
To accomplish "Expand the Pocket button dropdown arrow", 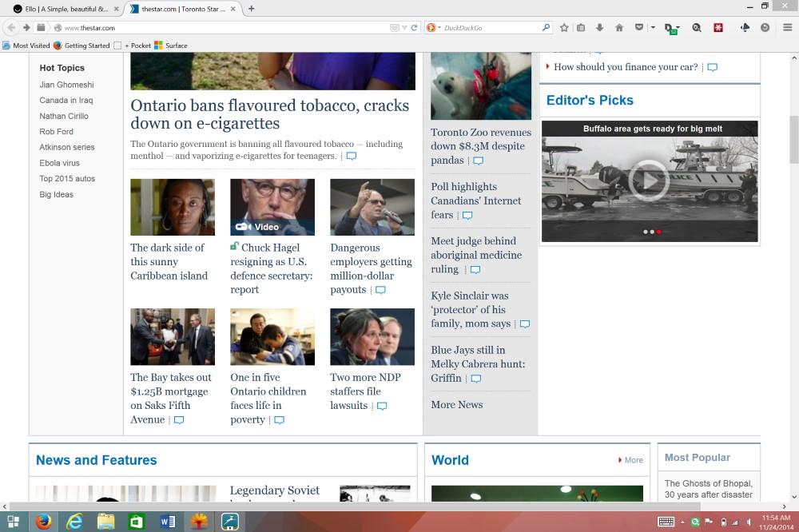I will (653, 27).
